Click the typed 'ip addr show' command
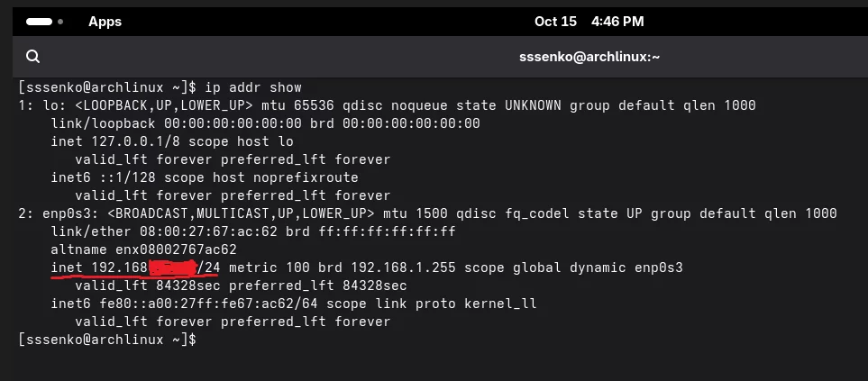The width and height of the screenshot is (868, 381). point(253,87)
